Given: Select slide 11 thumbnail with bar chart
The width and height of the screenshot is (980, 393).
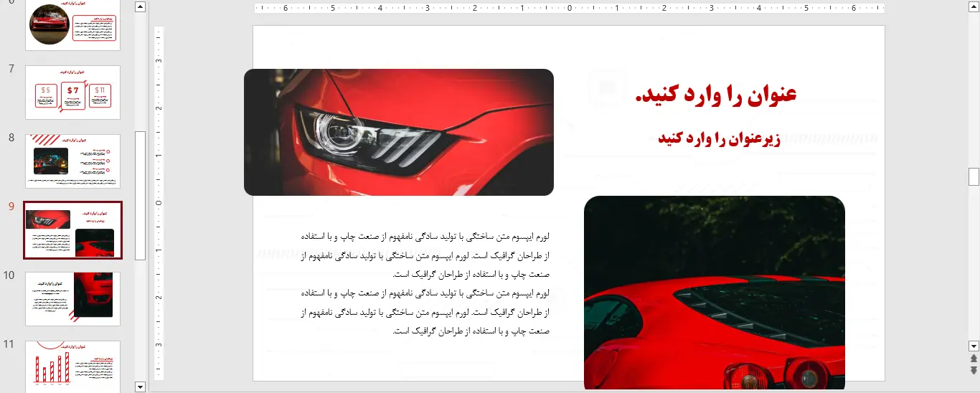Looking at the screenshot, I should click(x=72, y=366).
